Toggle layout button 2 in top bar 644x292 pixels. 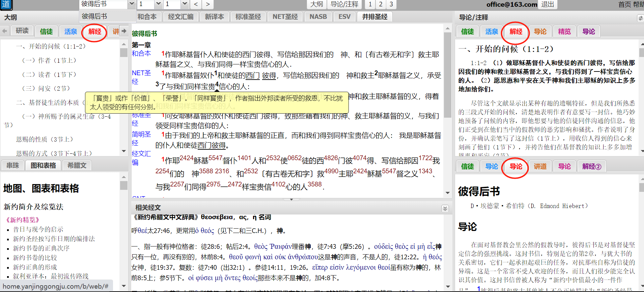[381, 4]
